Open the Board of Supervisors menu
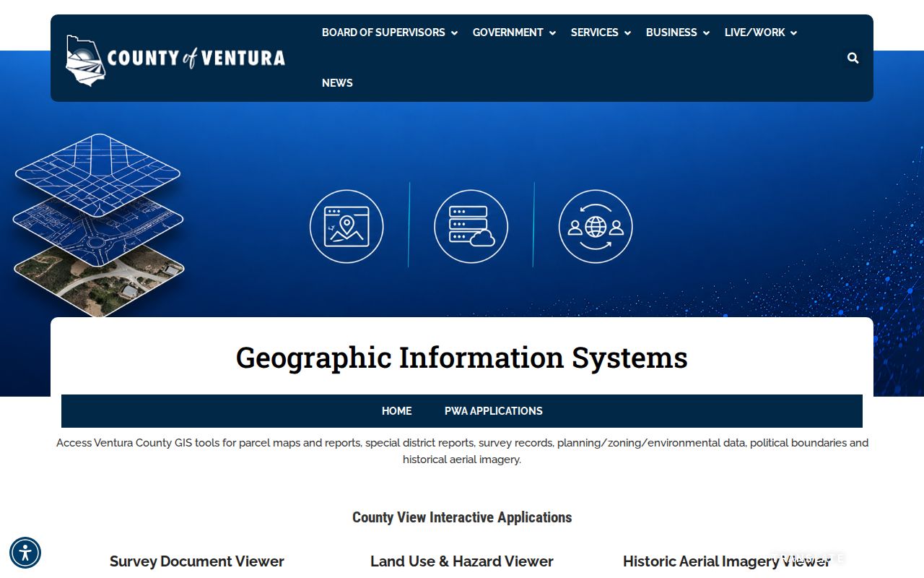This screenshot has width=924, height=578. 383,33
